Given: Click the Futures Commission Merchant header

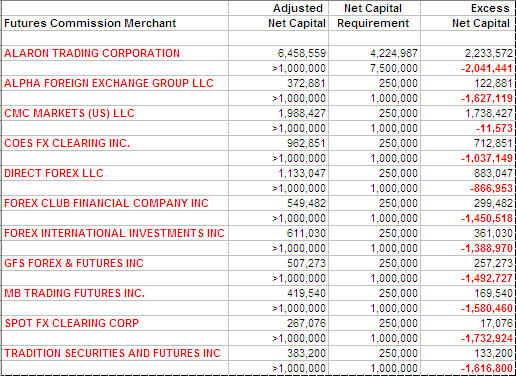Looking at the screenshot, I should point(90,23).
